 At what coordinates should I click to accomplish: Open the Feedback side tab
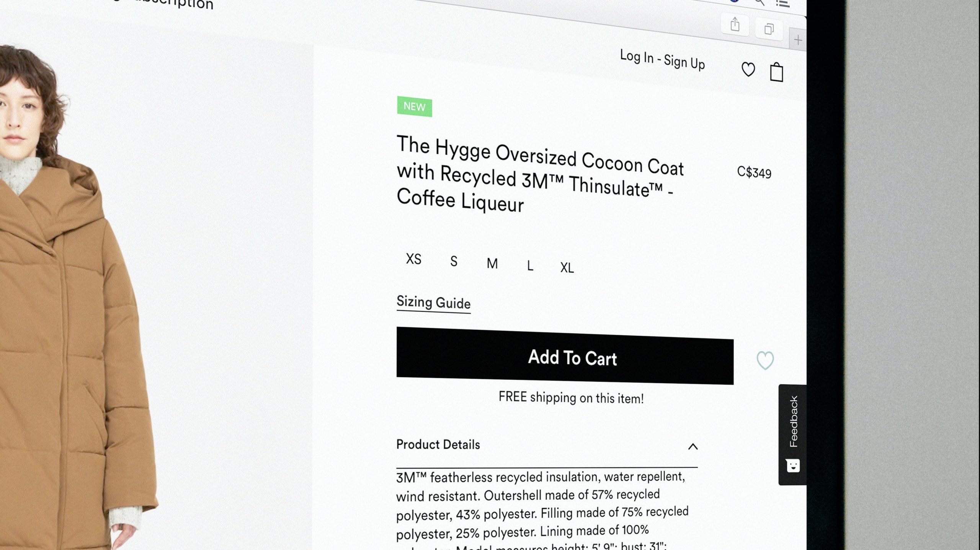[x=792, y=434]
